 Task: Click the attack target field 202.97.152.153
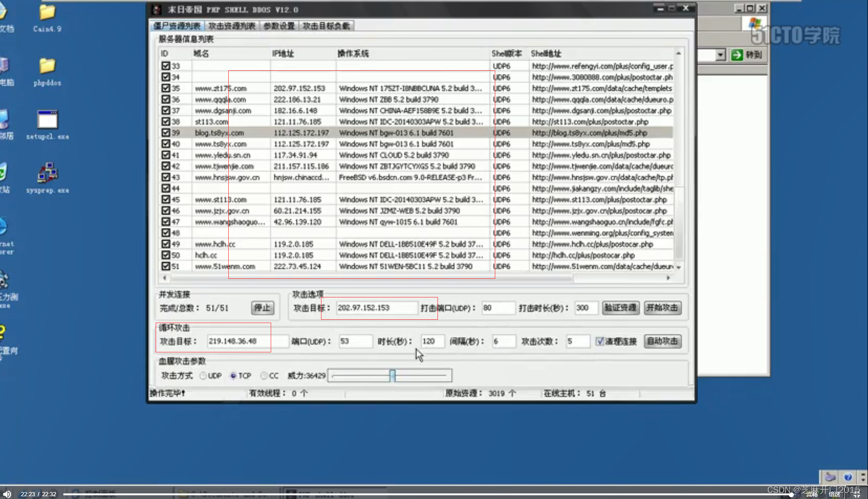[x=376, y=308]
